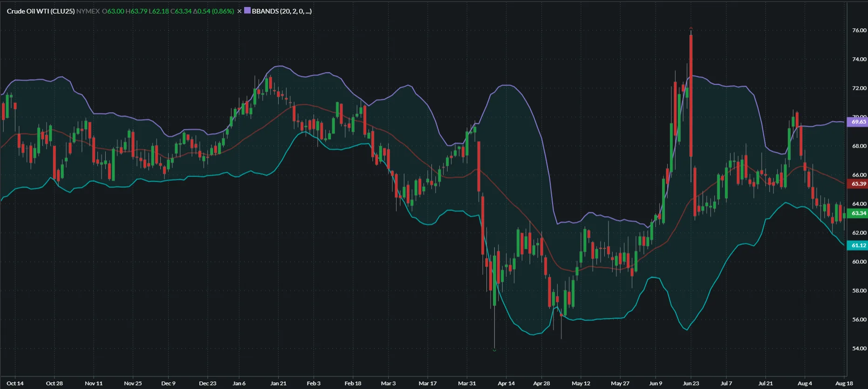The image size is (868, 389).
Task: Click the O63.00 open value in the header
Action: [x=113, y=11]
